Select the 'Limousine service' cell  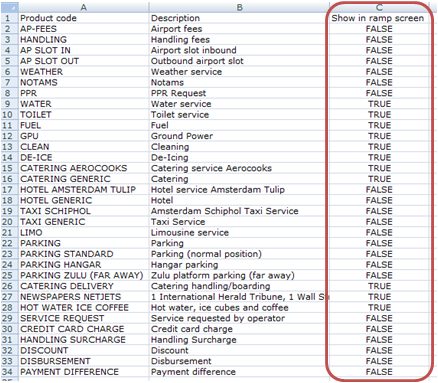[x=239, y=232]
